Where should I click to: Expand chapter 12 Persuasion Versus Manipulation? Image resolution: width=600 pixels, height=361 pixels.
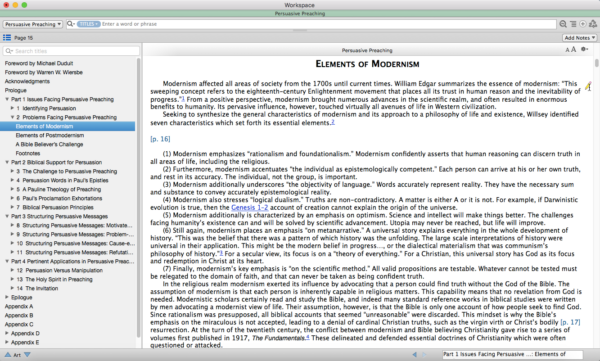(x=12, y=270)
